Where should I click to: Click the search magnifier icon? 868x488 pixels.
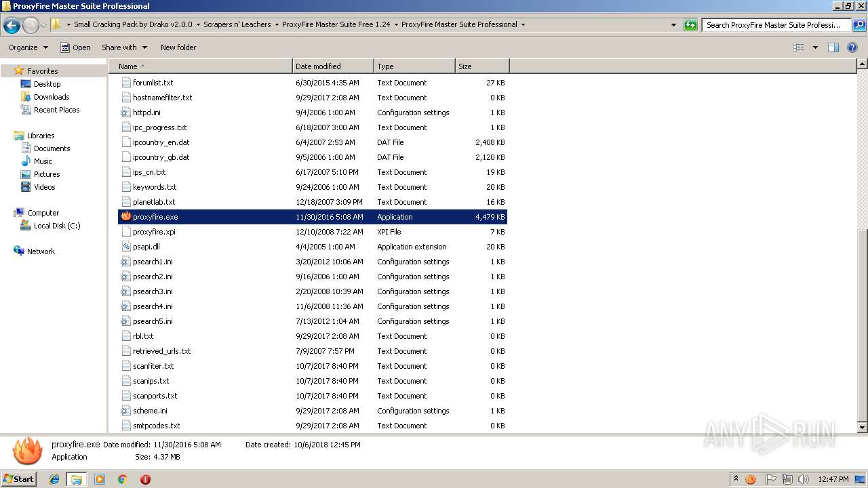(859, 25)
